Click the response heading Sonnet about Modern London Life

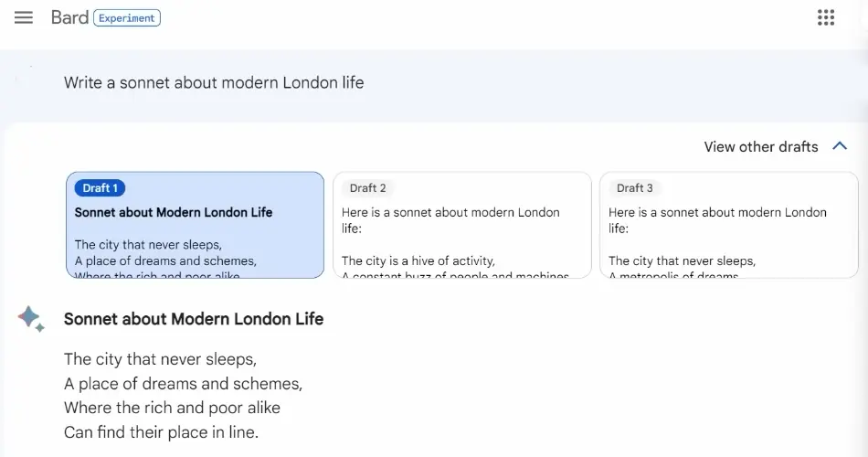pyautogui.click(x=194, y=319)
